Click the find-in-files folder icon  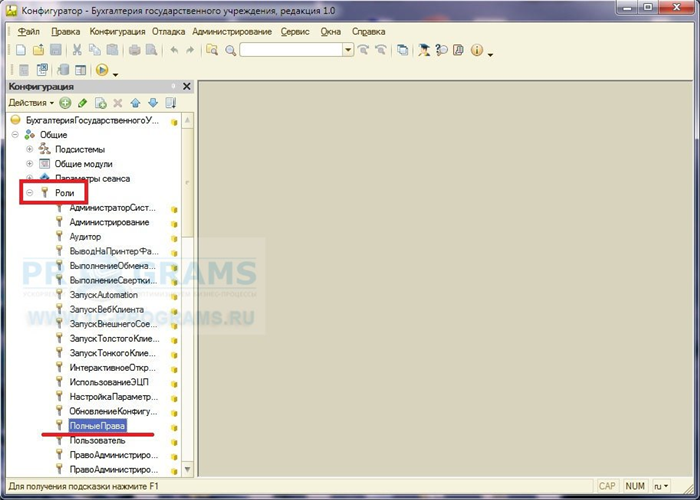point(212,50)
